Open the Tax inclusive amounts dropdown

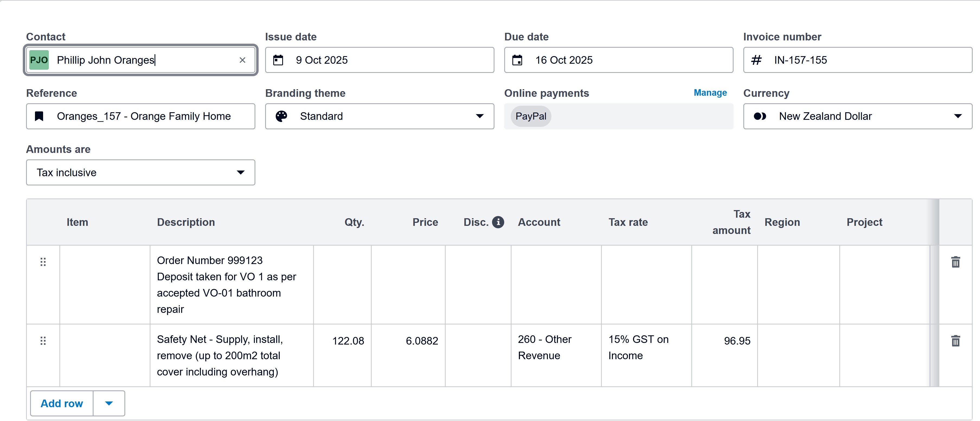coord(240,173)
